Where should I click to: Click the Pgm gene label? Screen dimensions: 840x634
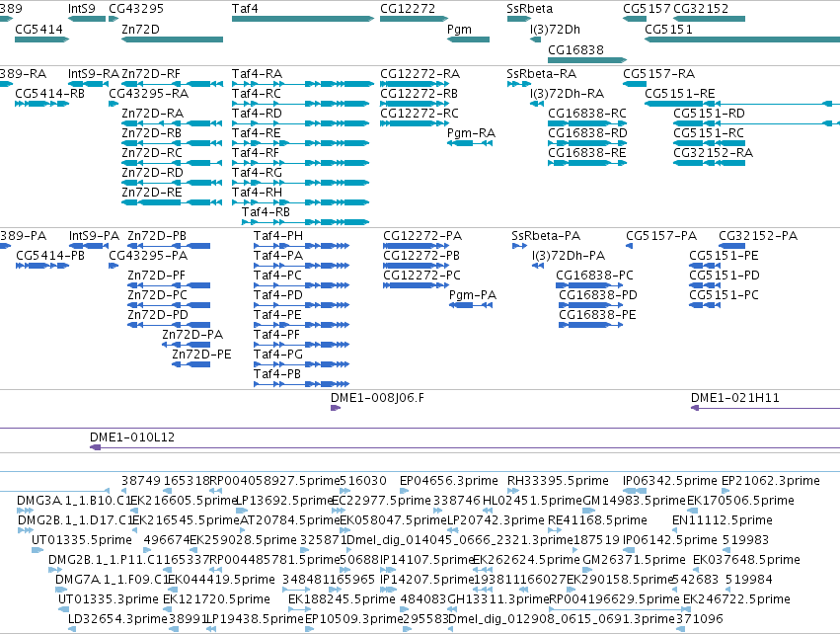click(459, 30)
